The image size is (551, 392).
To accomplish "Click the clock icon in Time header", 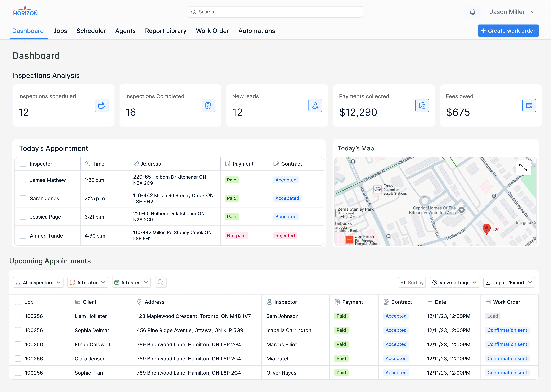I will click(x=88, y=164).
